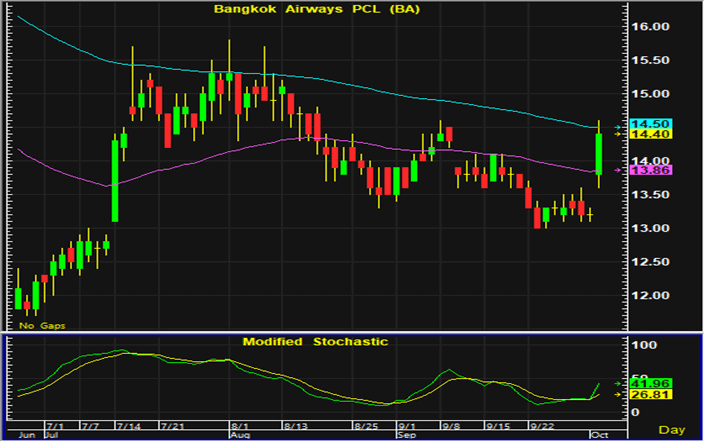Click the Oct month label
705x442 pixels.
tap(596, 436)
